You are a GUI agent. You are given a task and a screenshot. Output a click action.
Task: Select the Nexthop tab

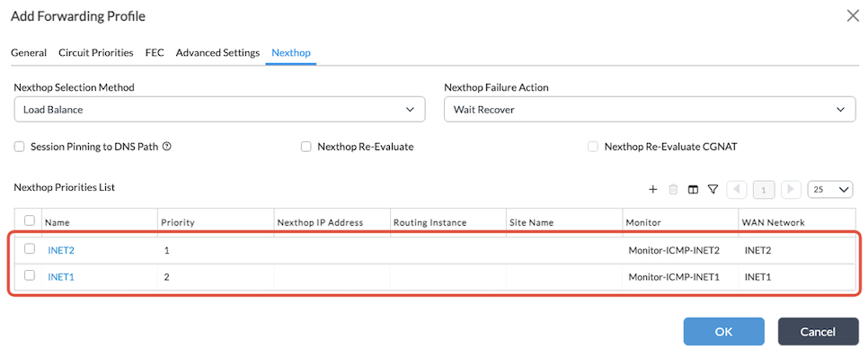pos(290,53)
